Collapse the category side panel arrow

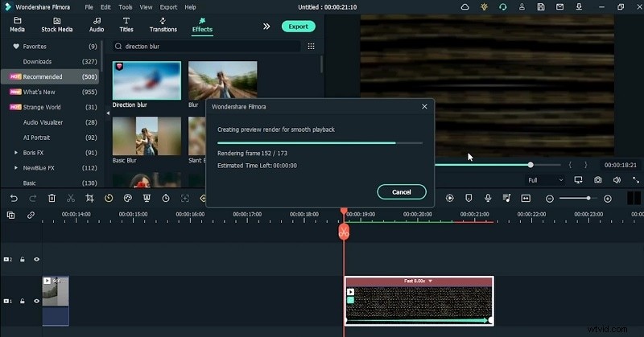click(108, 113)
